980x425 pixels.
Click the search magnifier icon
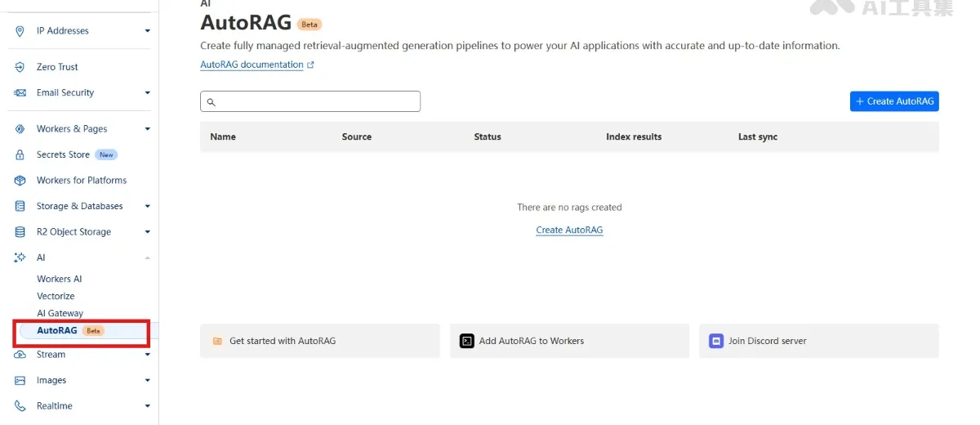coord(211,102)
